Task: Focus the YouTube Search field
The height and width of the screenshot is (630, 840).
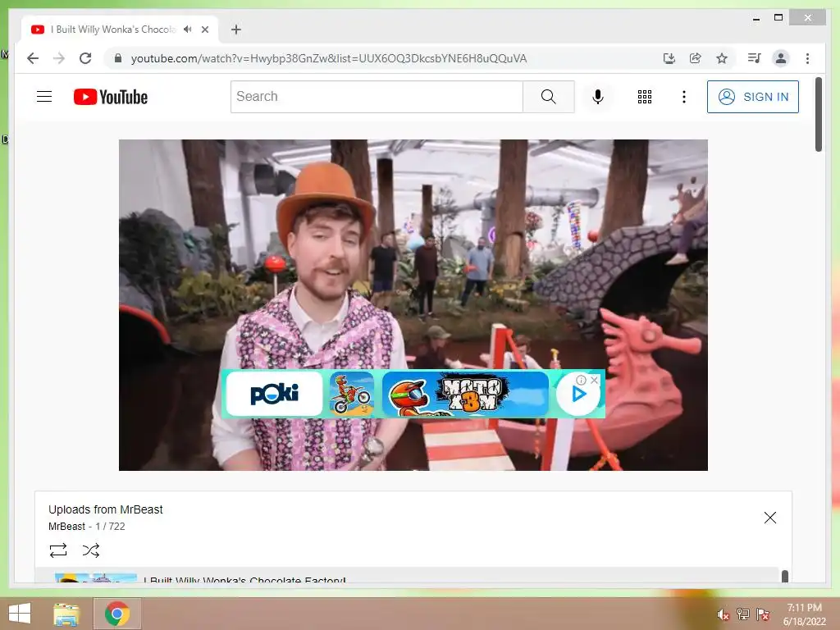Action: click(x=377, y=97)
